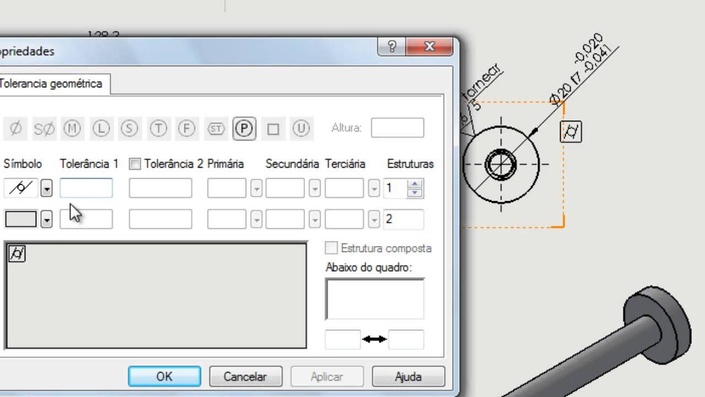Click the first row Secundária datum field
The height and width of the screenshot is (397, 705).
coord(285,188)
